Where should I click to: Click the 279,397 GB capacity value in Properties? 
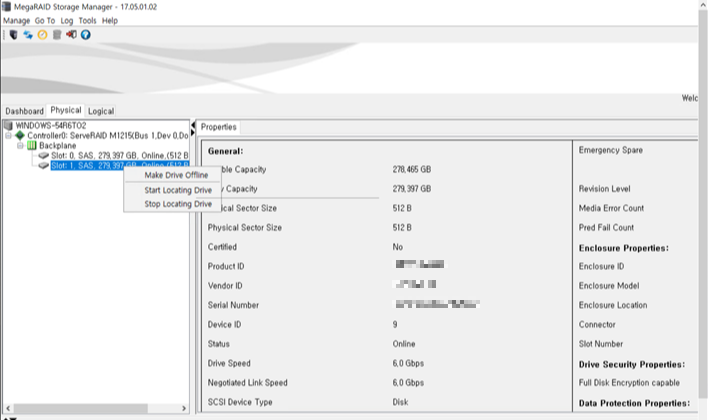pyautogui.click(x=412, y=189)
